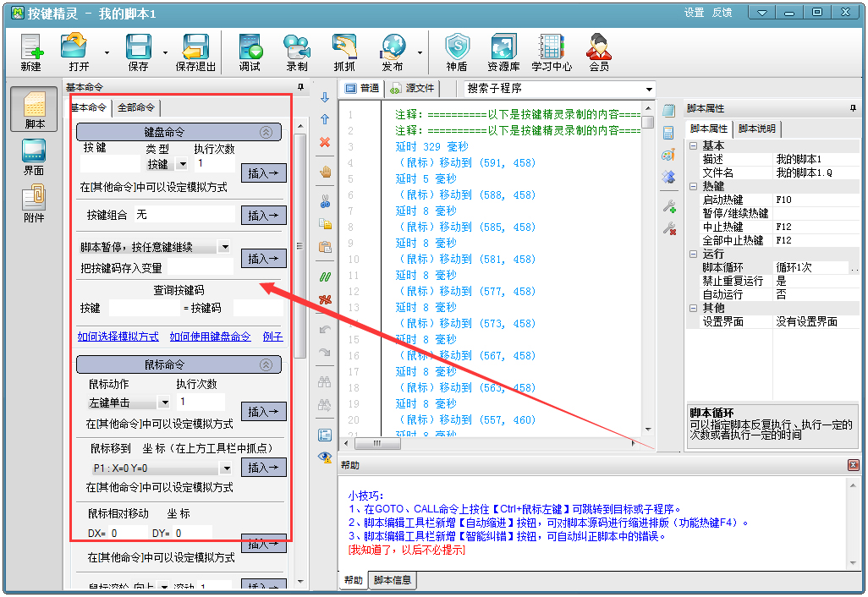This screenshot has width=868, height=597.
Task: Collapse the 键盘命令 section
Action: click(x=266, y=132)
